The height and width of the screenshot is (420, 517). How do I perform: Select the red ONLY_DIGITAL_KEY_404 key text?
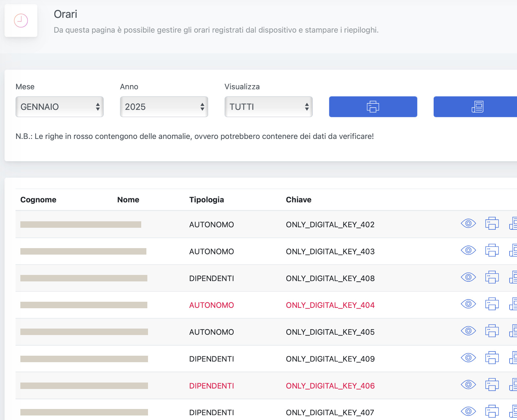[x=330, y=305]
